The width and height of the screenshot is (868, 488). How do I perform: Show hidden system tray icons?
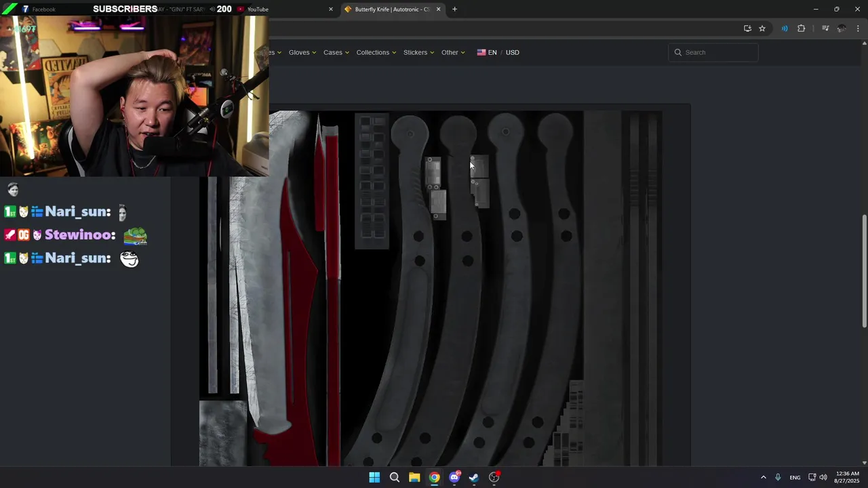click(x=763, y=477)
